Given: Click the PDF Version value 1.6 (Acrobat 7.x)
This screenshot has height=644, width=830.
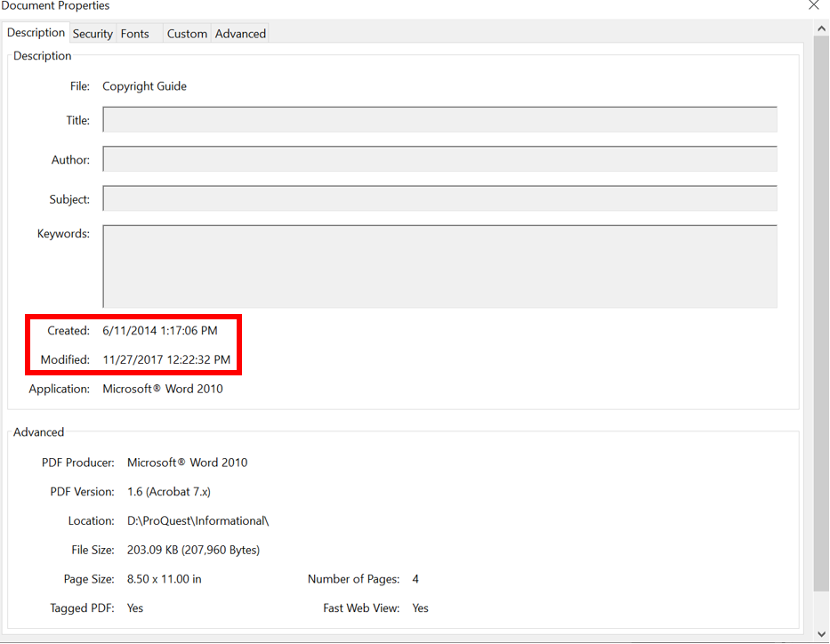Looking at the screenshot, I should [x=168, y=492].
